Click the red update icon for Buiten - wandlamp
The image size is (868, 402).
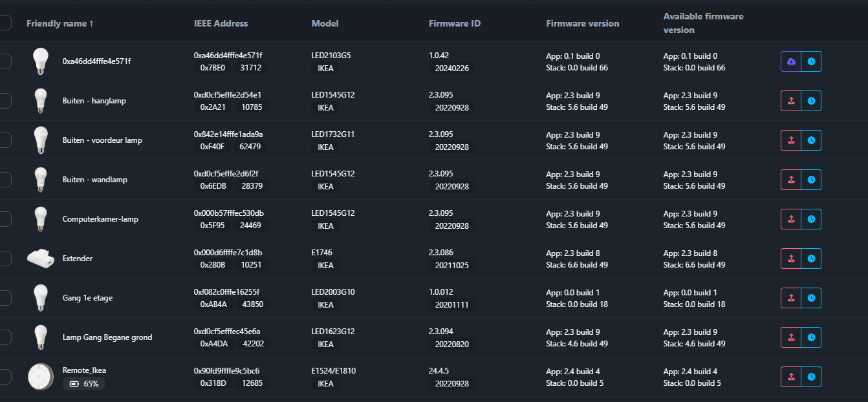tap(790, 180)
